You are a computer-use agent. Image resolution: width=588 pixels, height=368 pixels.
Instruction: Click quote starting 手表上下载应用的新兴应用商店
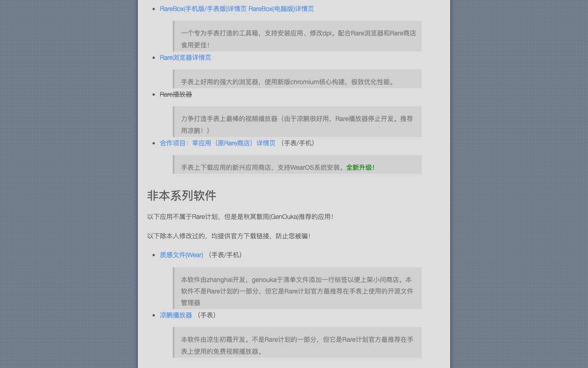[x=297, y=164]
